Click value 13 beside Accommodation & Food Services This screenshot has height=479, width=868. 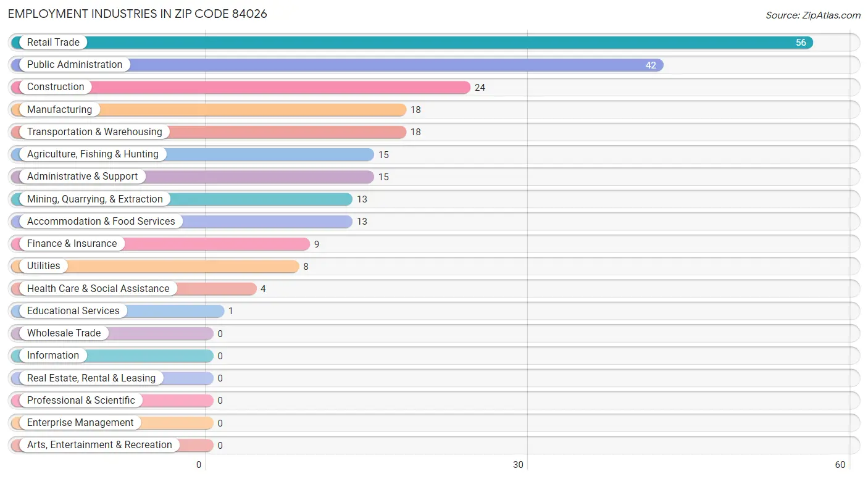tap(362, 222)
